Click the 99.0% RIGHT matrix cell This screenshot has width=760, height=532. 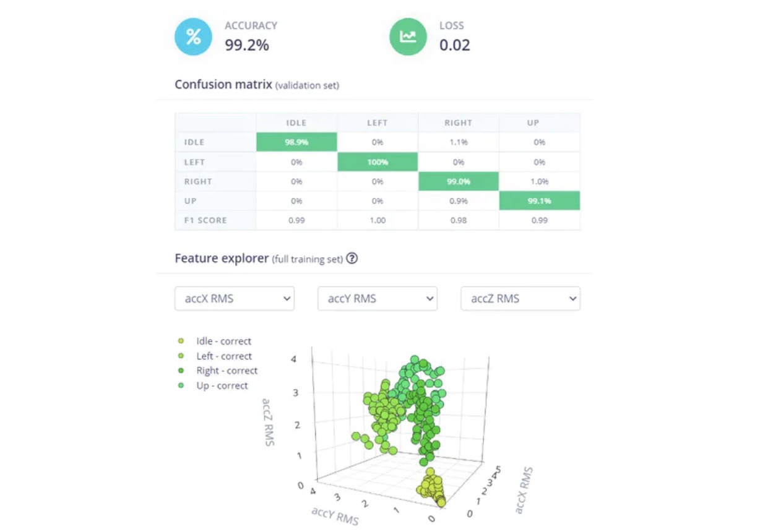(x=459, y=181)
